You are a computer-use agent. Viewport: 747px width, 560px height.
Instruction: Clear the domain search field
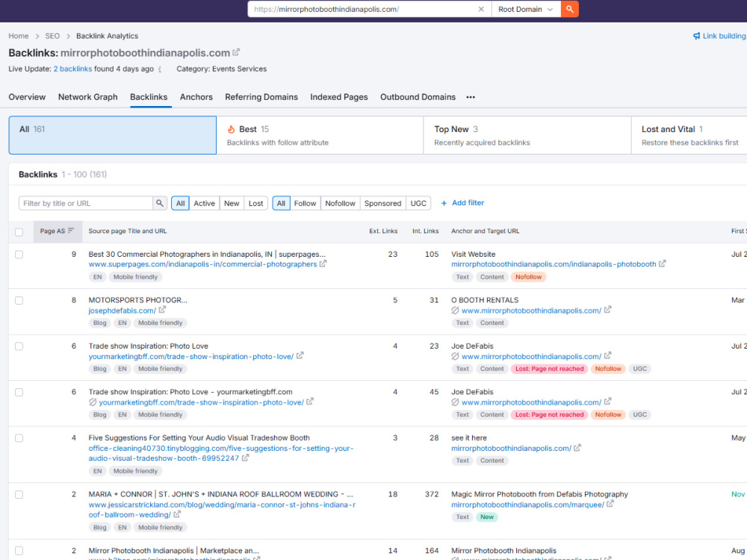pos(481,9)
